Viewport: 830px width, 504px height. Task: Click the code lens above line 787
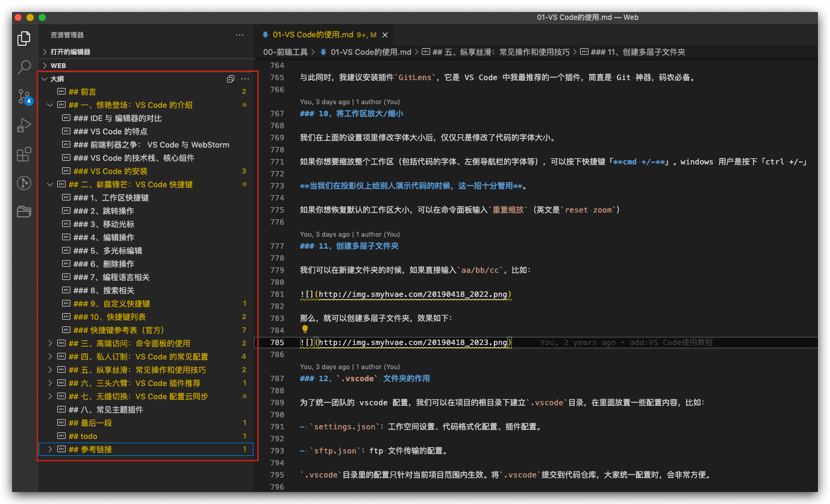(x=350, y=367)
